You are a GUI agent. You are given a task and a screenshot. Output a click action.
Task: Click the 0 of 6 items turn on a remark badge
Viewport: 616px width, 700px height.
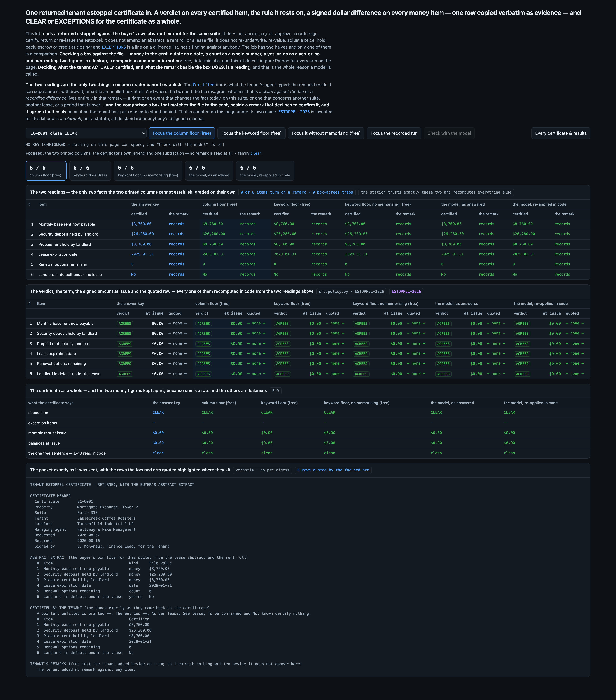[296, 192]
